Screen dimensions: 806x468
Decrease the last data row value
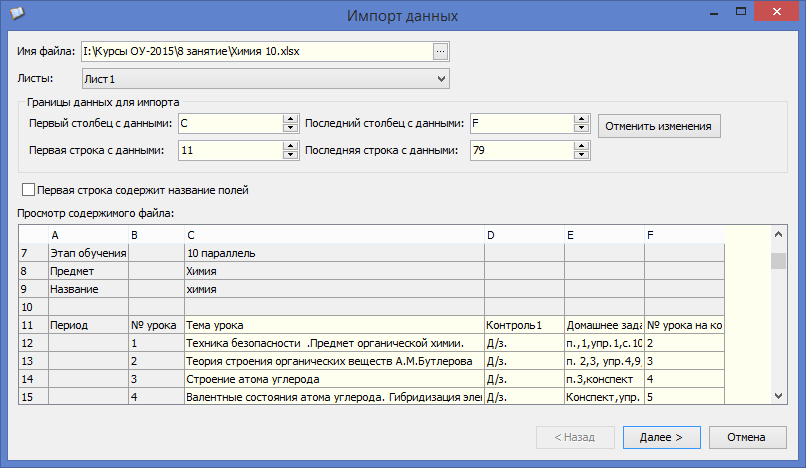(x=580, y=155)
